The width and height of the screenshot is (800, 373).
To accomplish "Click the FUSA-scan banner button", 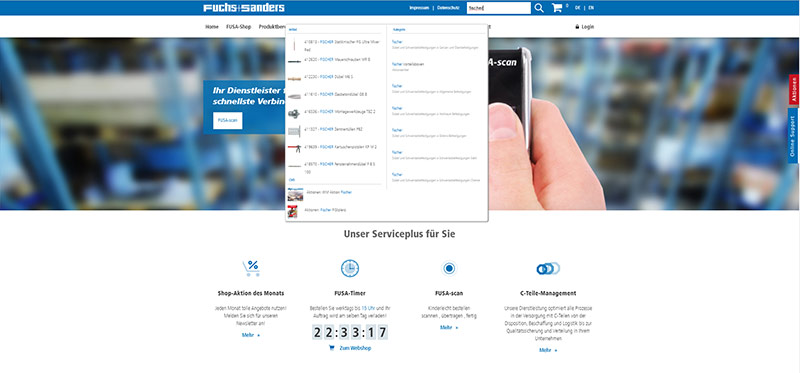I will 228,120.
